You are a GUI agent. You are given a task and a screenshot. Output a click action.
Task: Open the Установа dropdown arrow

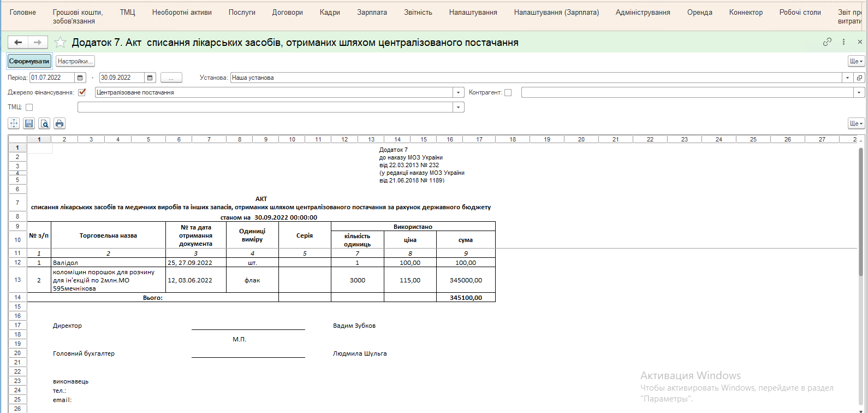[x=847, y=78]
